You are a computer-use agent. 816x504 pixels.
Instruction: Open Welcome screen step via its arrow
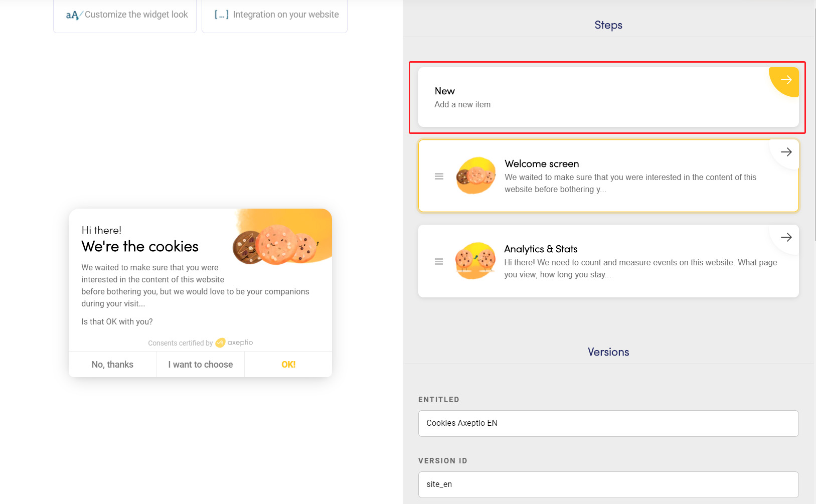pos(786,152)
